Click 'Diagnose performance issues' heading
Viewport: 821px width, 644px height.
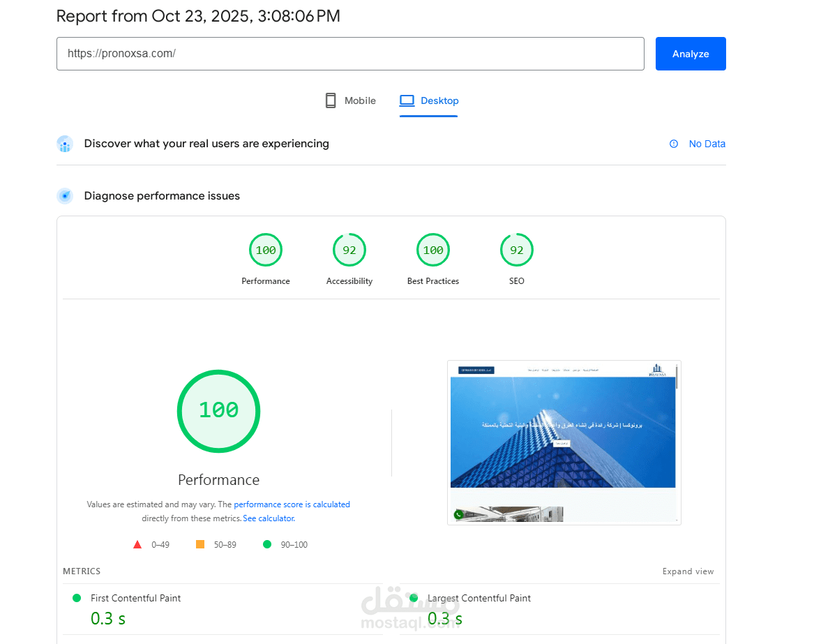[162, 196]
